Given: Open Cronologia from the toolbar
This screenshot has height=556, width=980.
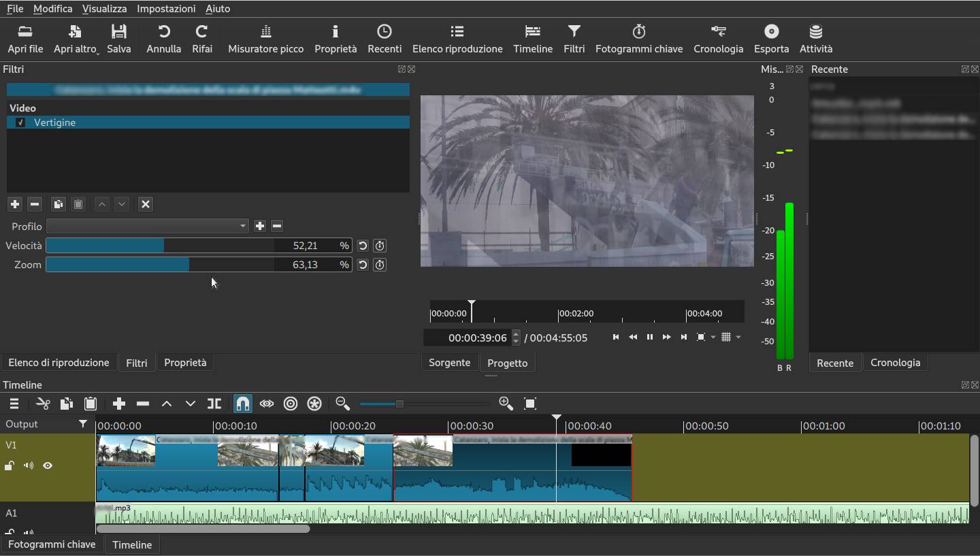Looking at the screenshot, I should coord(719,39).
